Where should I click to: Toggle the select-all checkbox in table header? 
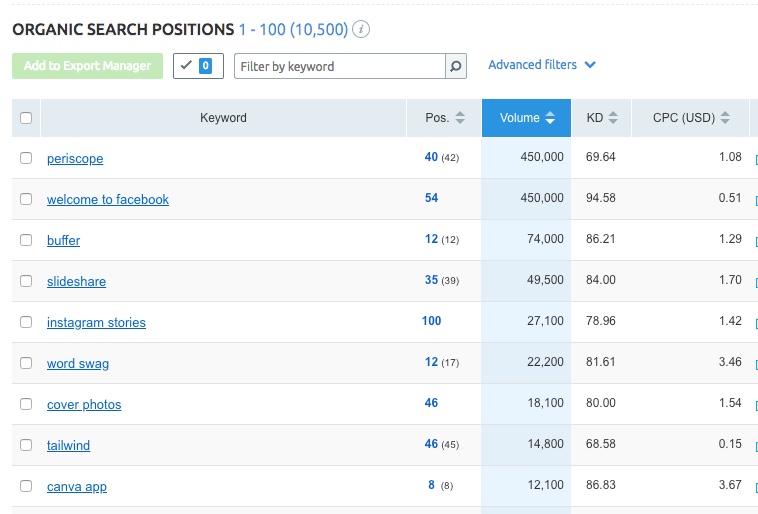26,118
